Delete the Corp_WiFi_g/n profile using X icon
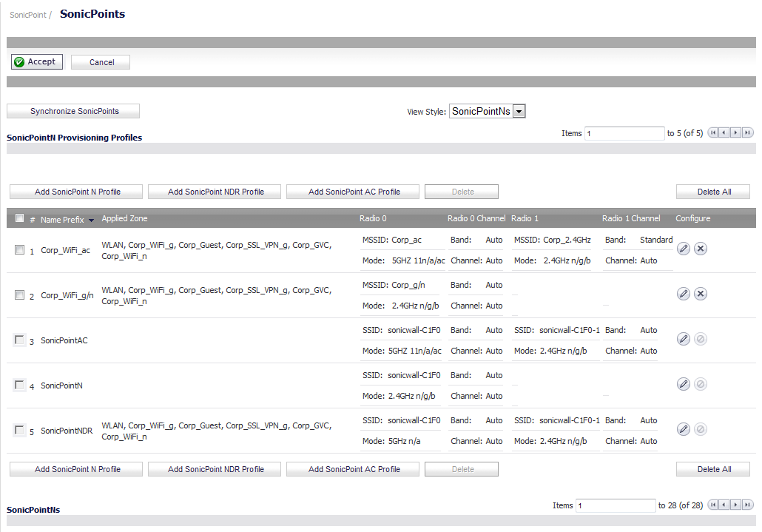762x532 pixels. pos(701,294)
